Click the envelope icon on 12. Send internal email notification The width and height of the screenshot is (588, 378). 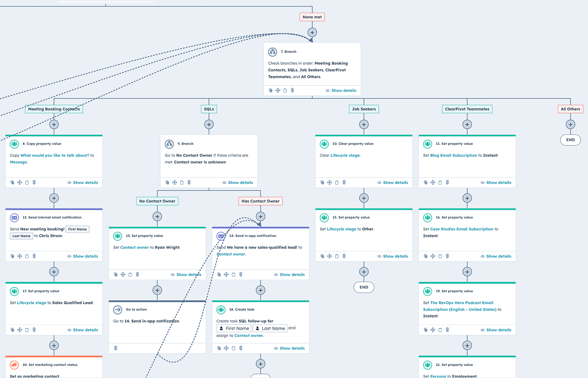tap(14, 218)
